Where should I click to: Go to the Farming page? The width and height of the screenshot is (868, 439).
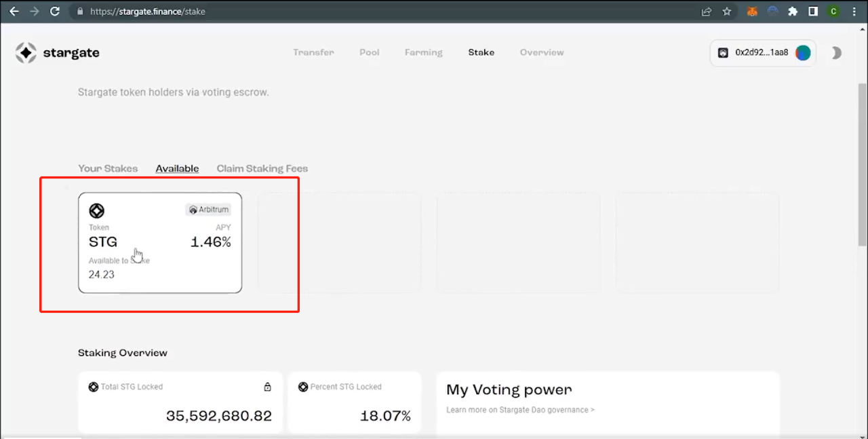click(424, 52)
